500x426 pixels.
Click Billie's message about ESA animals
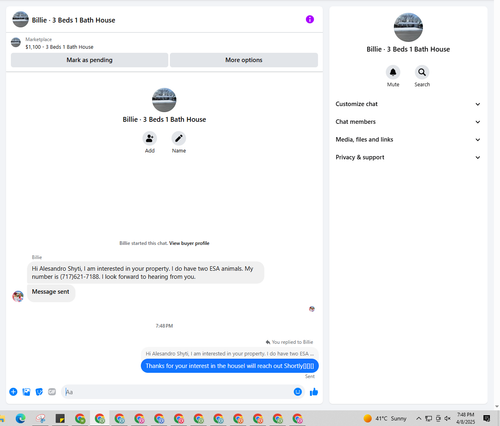point(146,273)
